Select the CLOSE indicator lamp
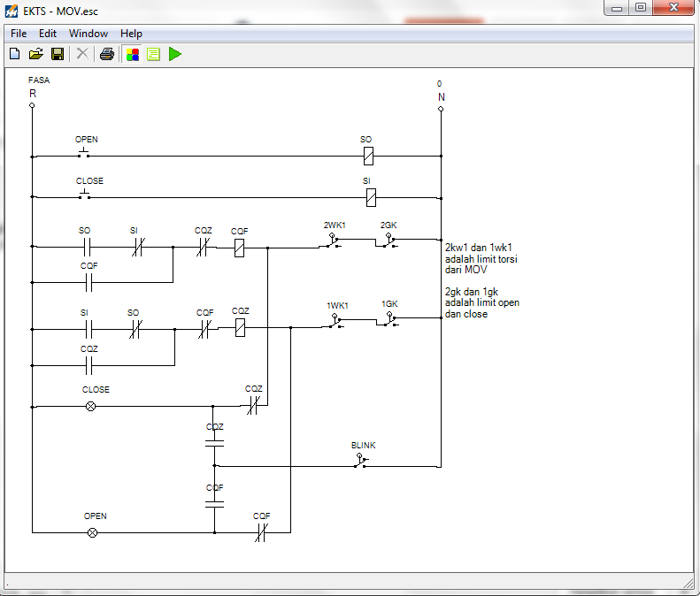Viewport: 700px width, 596px height. click(x=90, y=407)
